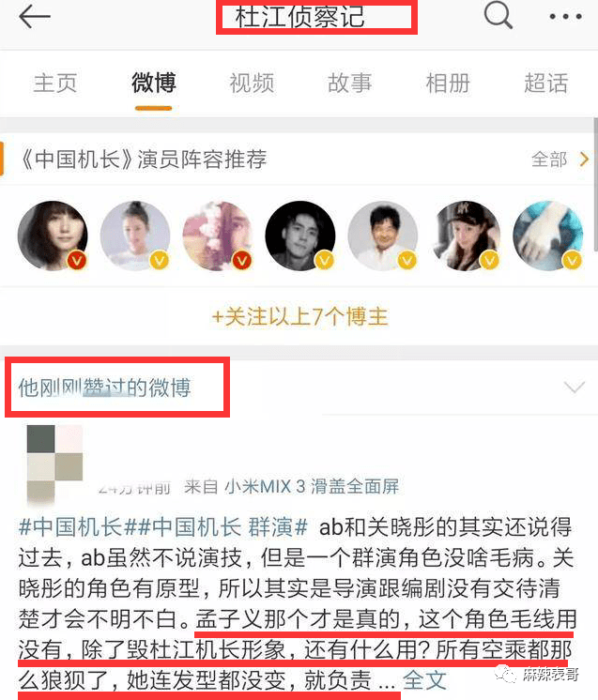Open the blurred poster avatar

coord(54,463)
